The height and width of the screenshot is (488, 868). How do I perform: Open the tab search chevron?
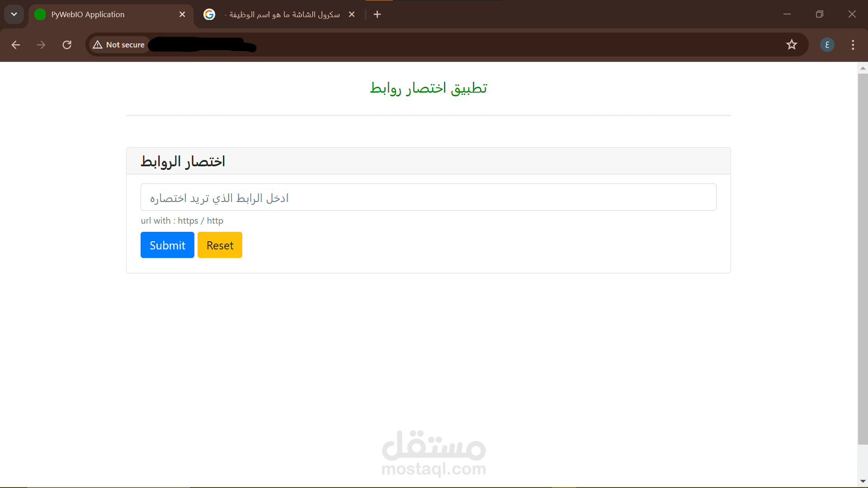(x=14, y=14)
